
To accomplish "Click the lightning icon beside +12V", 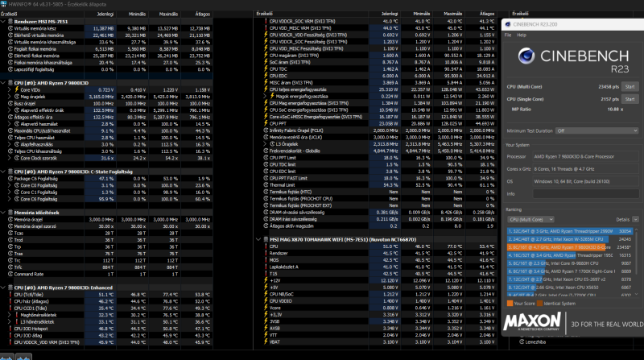I will tap(266, 280).
